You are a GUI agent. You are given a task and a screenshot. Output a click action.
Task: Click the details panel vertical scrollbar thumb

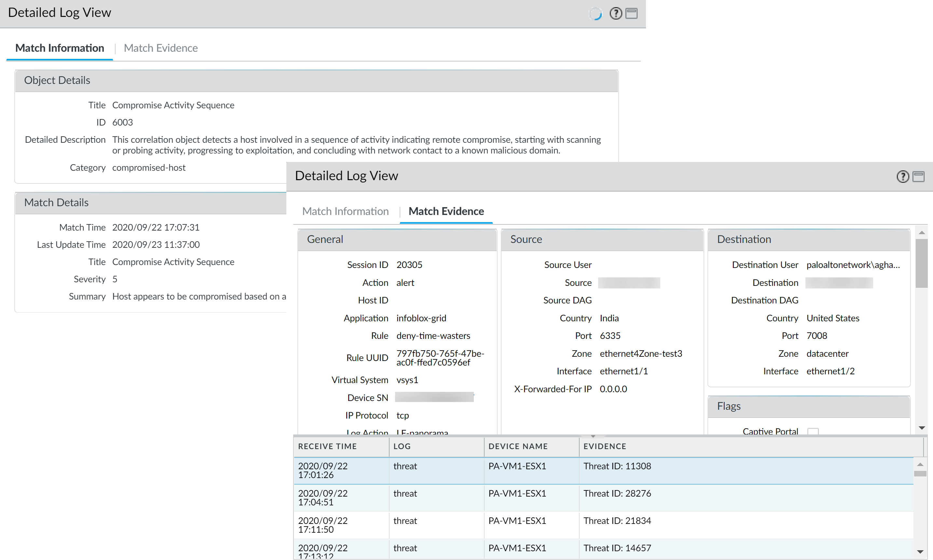click(922, 263)
